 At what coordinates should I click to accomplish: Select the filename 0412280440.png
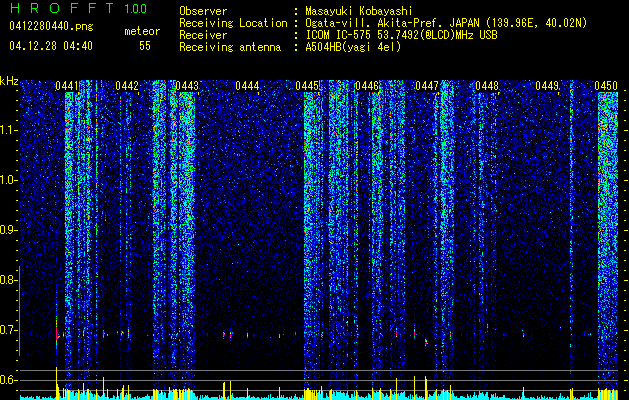[x=51, y=26]
